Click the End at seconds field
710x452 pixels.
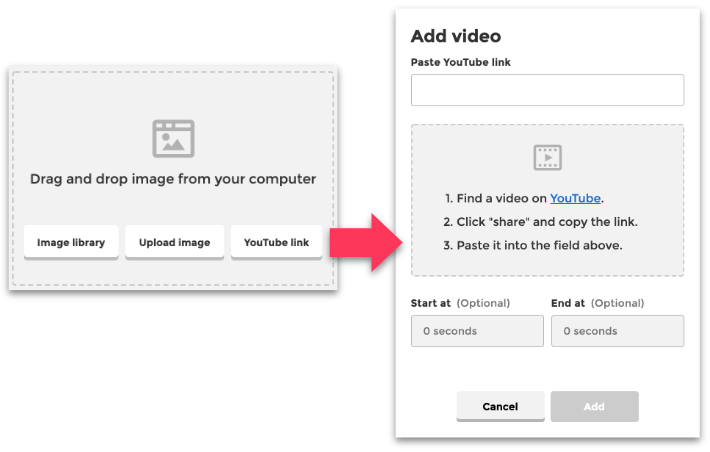click(618, 331)
